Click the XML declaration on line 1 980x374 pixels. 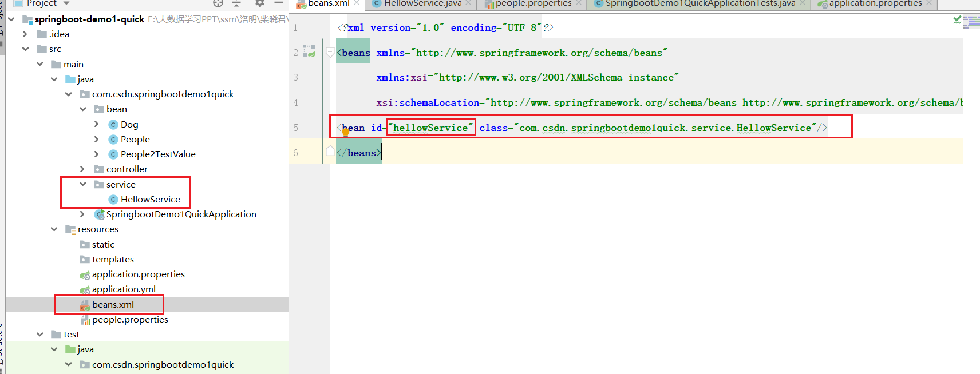(445, 27)
